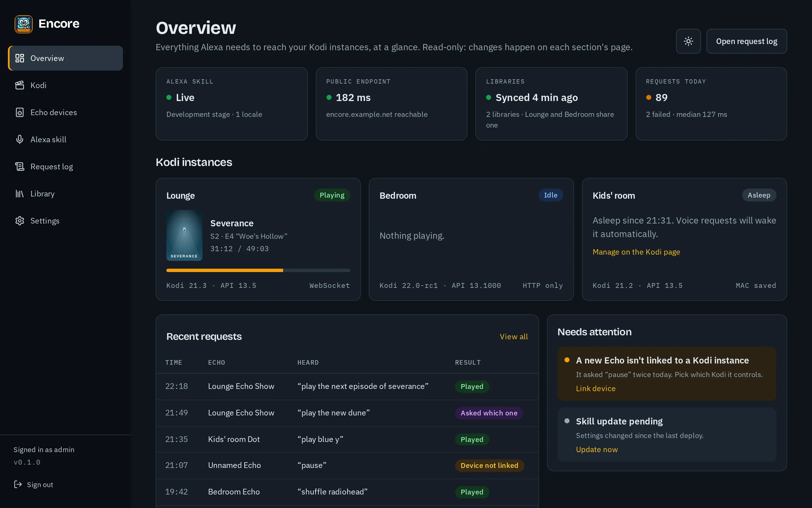Click the Playing badge on Lounge card
Viewport: 812px width, 508px height.
(x=332, y=195)
